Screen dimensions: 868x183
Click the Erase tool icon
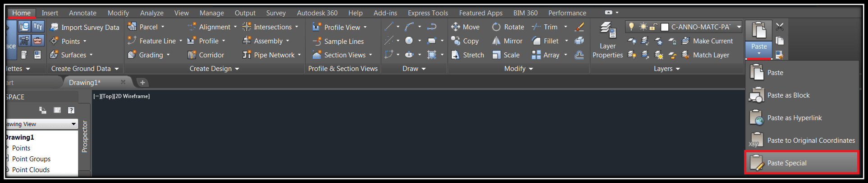click(x=580, y=27)
